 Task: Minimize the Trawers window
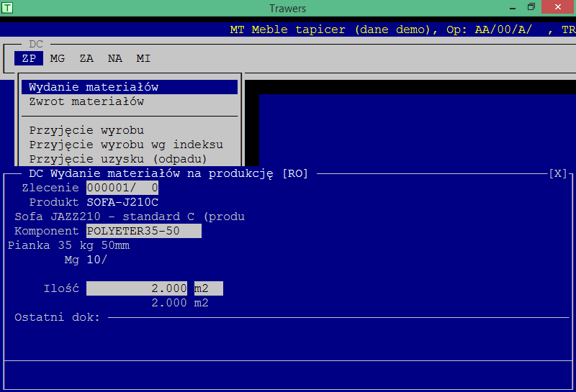513,8
